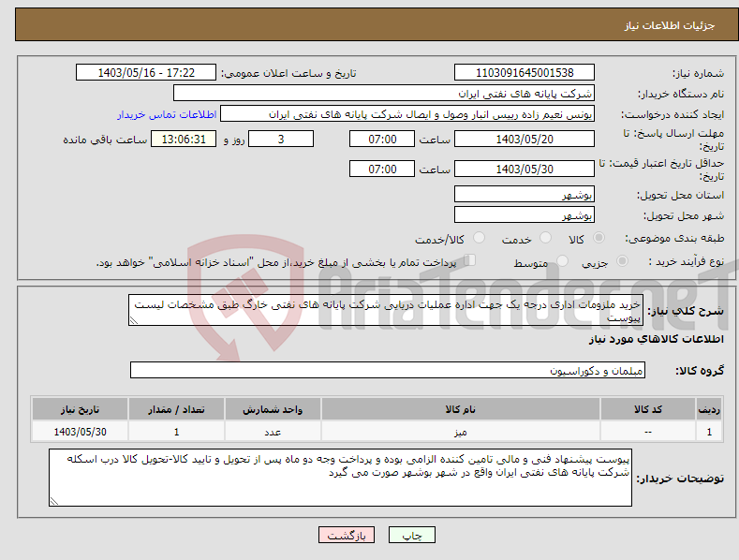Select the جزیی purchase type radio
This screenshot has height=560, width=739.
click(622, 260)
